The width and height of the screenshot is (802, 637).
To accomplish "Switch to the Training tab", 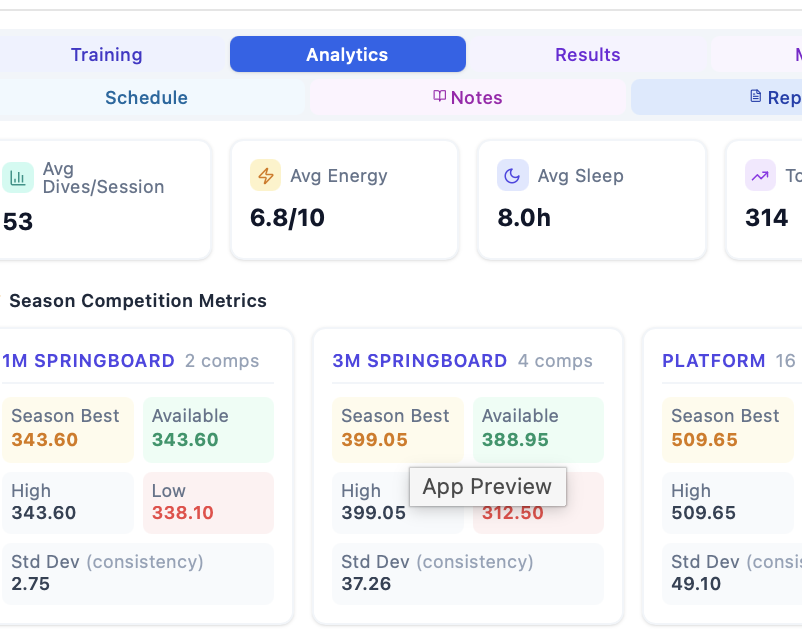I will [106, 54].
